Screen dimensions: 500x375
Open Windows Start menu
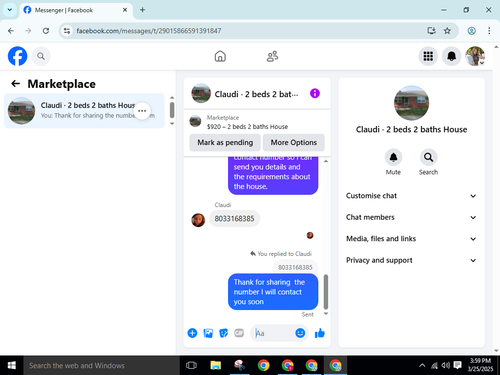(x=12, y=365)
